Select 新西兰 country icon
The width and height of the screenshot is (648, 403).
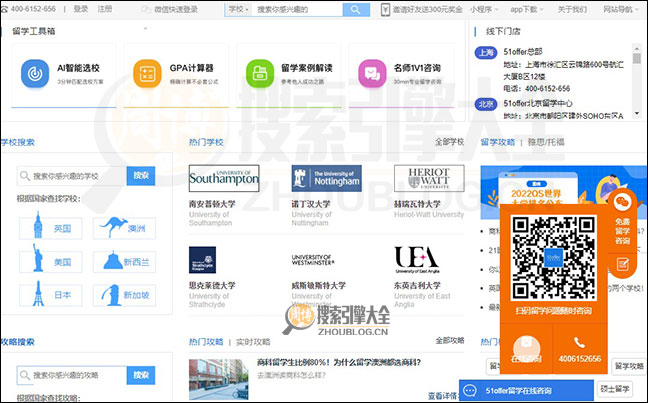(113, 260)
